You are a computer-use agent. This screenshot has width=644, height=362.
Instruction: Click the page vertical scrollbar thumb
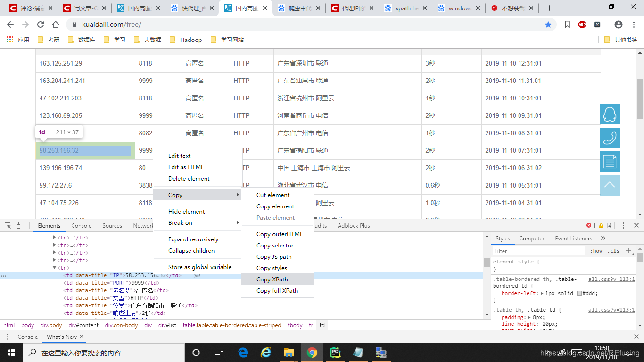click(640, 99)
